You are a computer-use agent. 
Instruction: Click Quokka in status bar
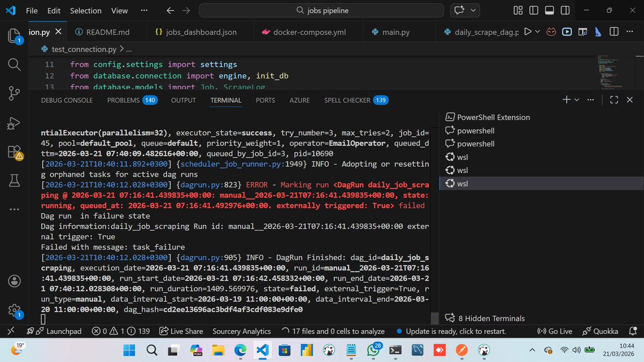point(600,331)
